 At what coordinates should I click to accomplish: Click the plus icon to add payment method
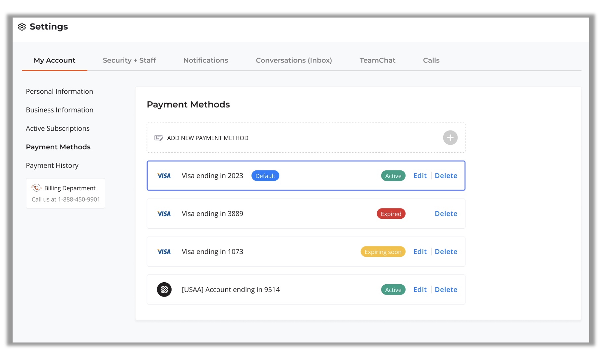[x=450, y=138]
